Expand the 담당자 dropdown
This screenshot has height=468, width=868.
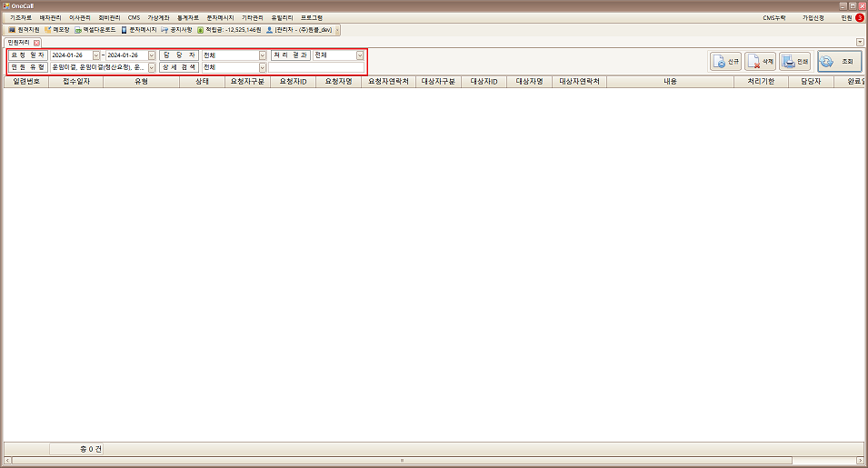(x=263, y=55)
